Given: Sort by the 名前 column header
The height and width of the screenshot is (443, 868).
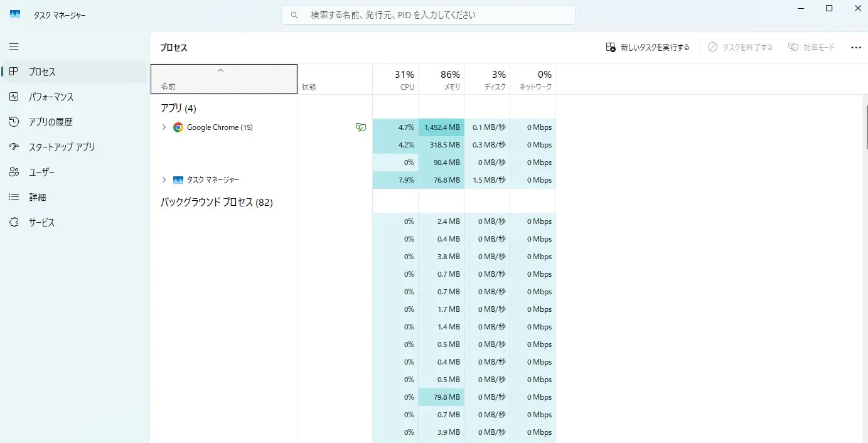Looking at the screenshot, I should (224, 79).
